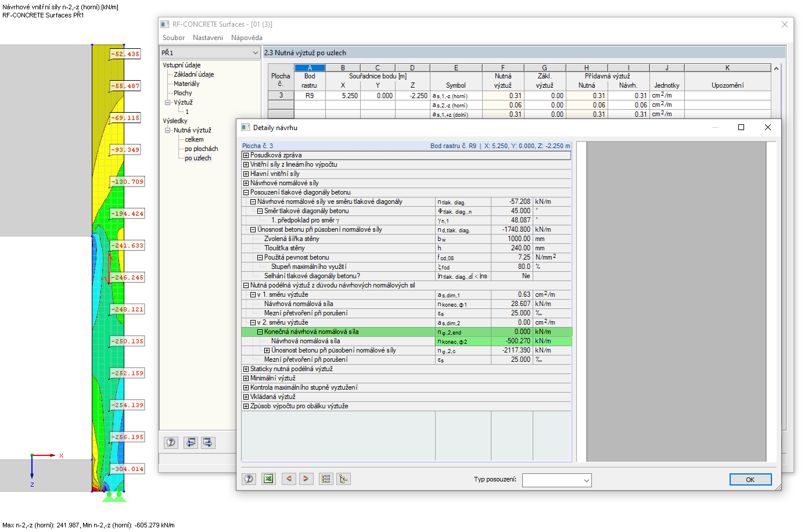Collapse Nutná podélná výztuž z důvodu návrhových normálových sil

[246, 285]
